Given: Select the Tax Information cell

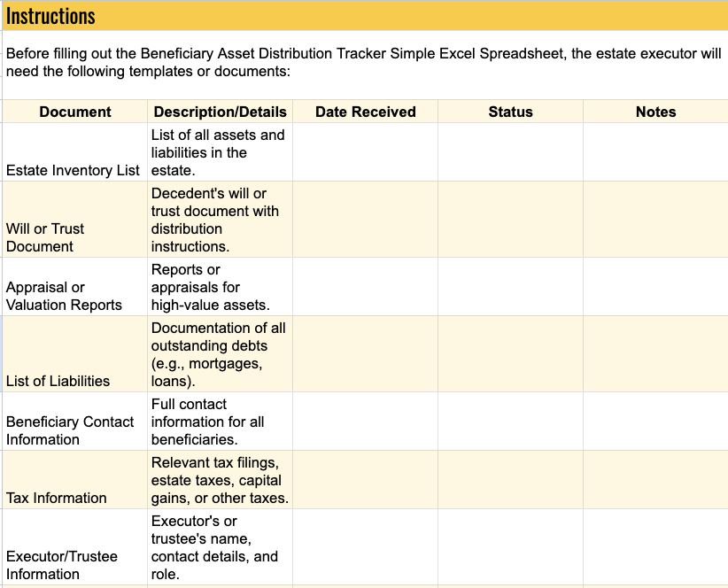Looking at the screenshot, I should 75,480.
